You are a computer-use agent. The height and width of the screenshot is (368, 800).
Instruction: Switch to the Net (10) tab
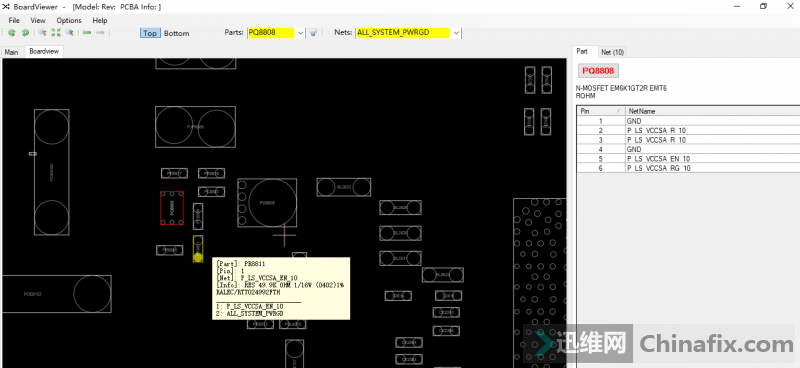tap(612, 52)
